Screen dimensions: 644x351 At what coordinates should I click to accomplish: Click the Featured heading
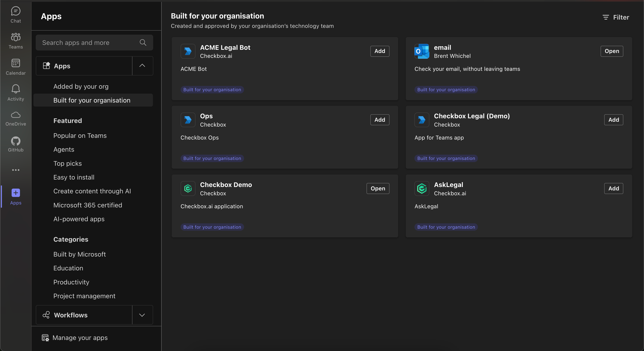tap(68, 121)
